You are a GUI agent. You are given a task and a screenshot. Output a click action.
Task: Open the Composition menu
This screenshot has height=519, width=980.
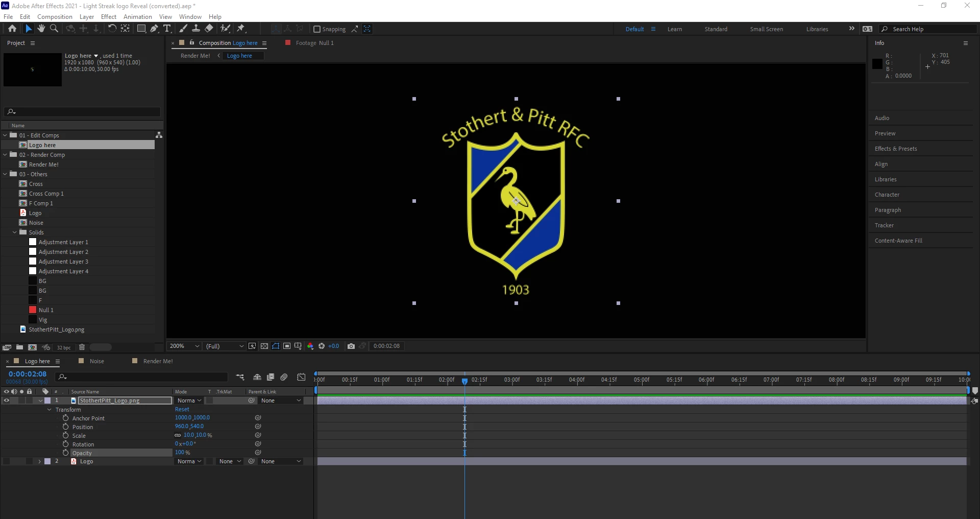point(55,17)
